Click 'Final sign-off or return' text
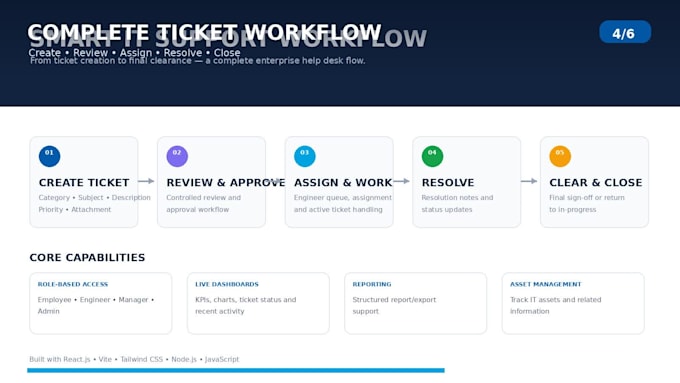680x383 pixels. click(x=587, y=198)
